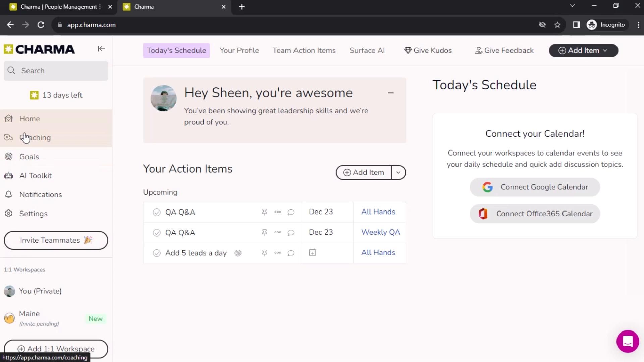
Task: Click the address bar URL
Action: pos(91,25)
